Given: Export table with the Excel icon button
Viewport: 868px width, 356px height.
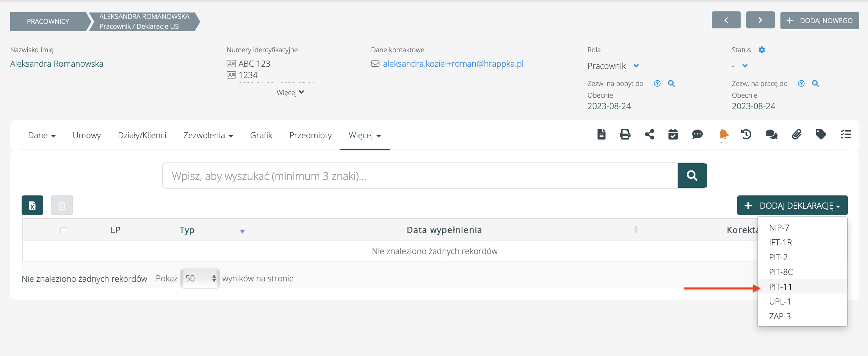Looking at the screenshot, I should pos(33,205).
